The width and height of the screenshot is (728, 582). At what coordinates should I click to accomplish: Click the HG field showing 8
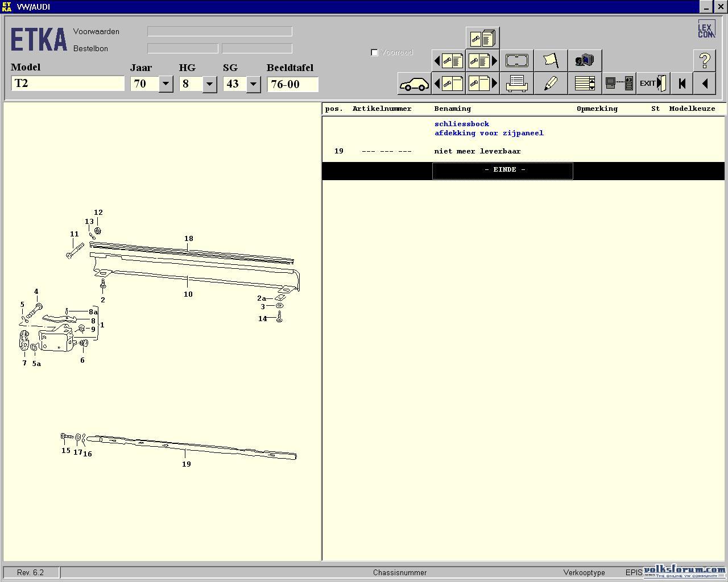[x=191, y=84]
